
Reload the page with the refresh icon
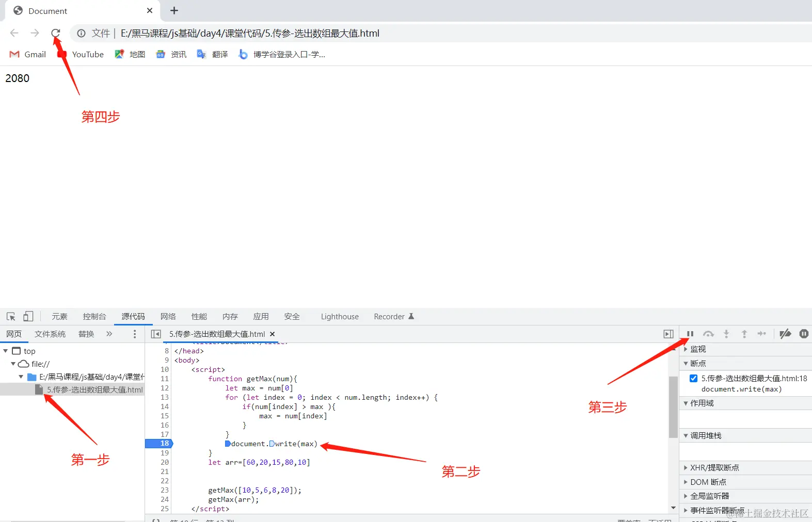pos(56,33)
